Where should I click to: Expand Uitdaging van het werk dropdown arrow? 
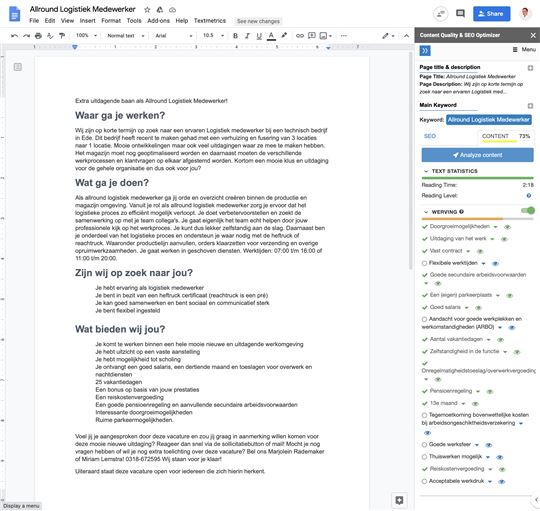pos(492,239)
